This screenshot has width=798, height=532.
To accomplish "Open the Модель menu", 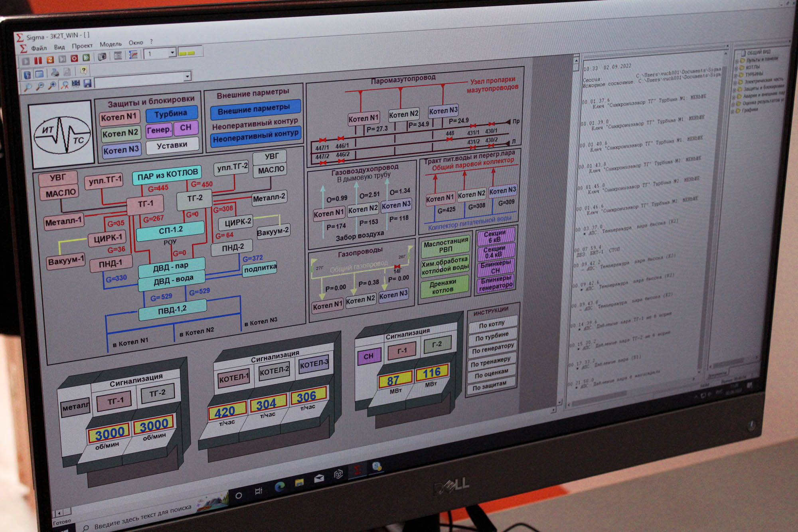I will pyautogui.click(x=111, y=44).
